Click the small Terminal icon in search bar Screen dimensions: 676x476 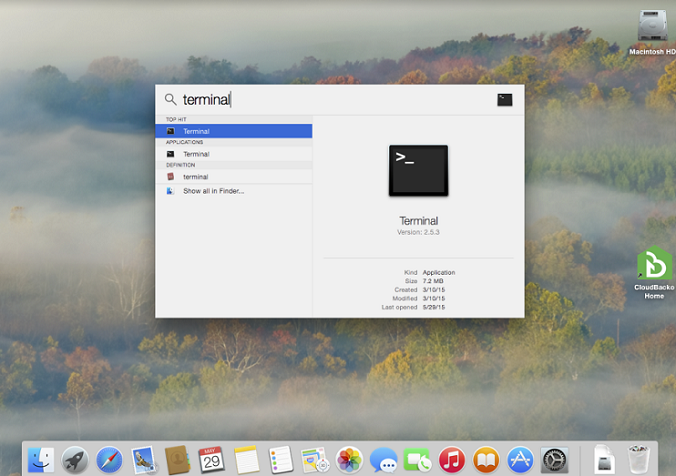click(x=504, y=99)
